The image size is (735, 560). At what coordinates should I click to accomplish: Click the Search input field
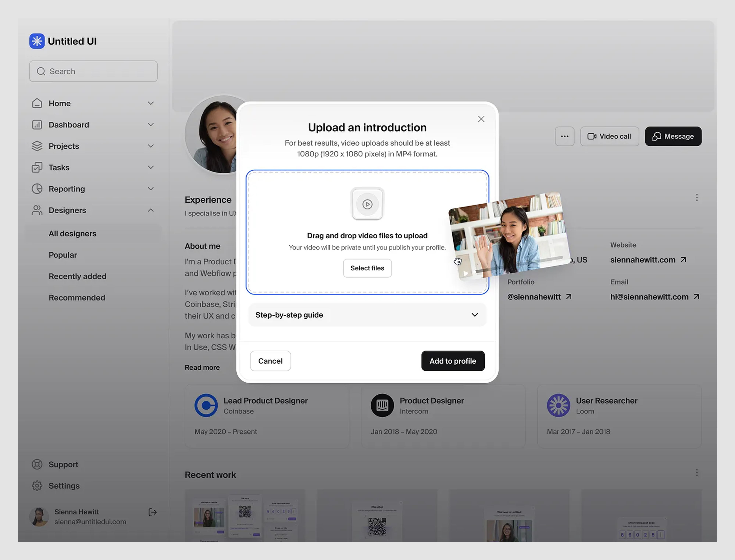pos(93,71)
